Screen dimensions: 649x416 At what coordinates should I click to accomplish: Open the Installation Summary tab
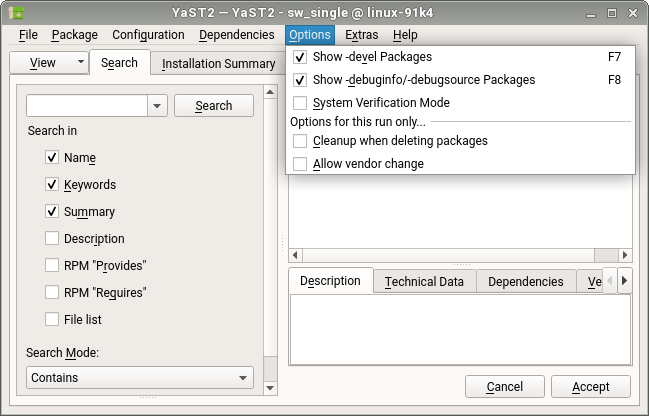[218, 64]
